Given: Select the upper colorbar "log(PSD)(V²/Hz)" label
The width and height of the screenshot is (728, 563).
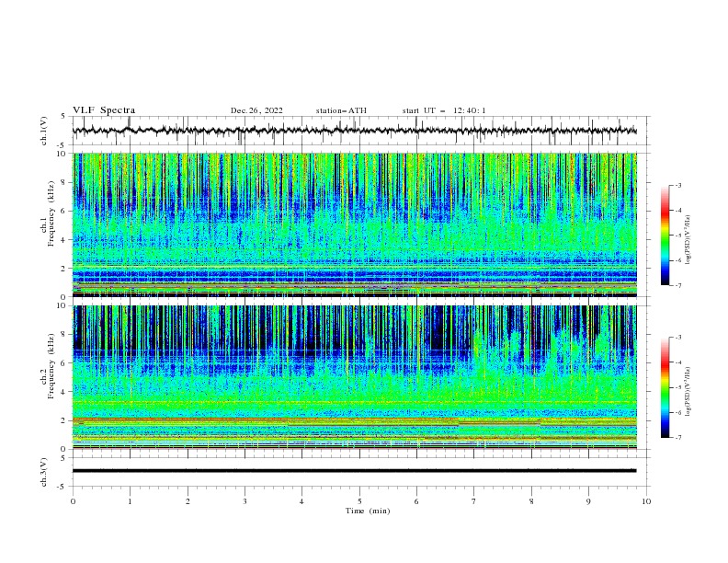Looking at the screenshot, I should [x=688, y=240].
